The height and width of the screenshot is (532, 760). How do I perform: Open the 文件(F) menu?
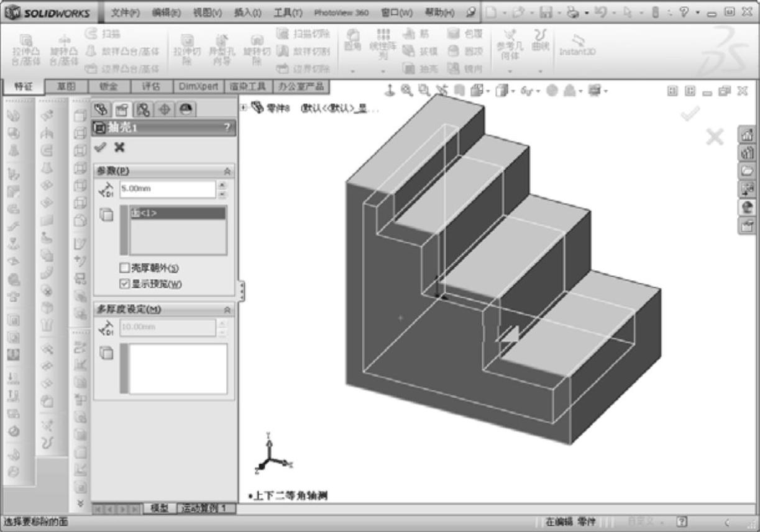pyautogui.click(x=126, y=12)
